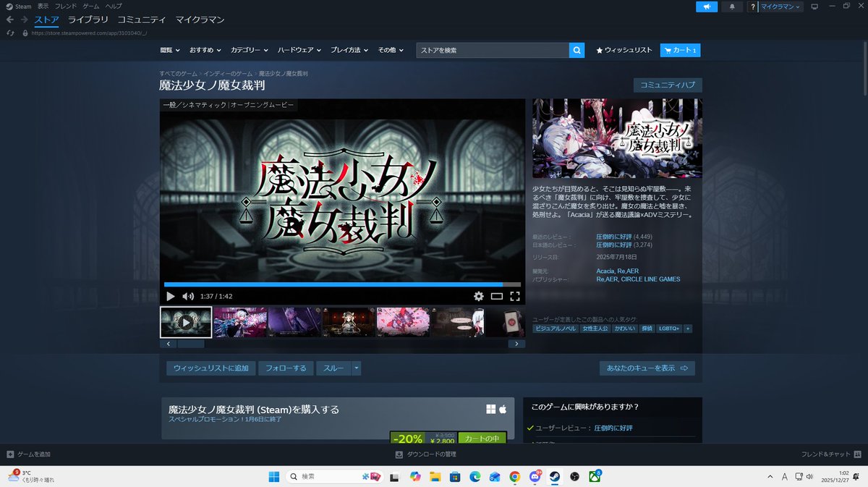Open the コミュニティハブ button

pyautogui.click(x=668, y=85)
